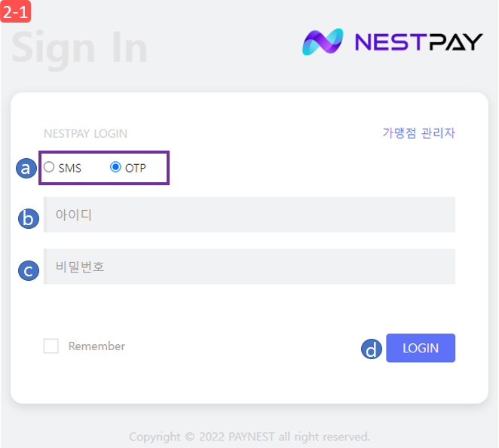Tick the Remember checkbox
Image resolution: width=499 pixels, height=448 pixels.
point(51,346)
